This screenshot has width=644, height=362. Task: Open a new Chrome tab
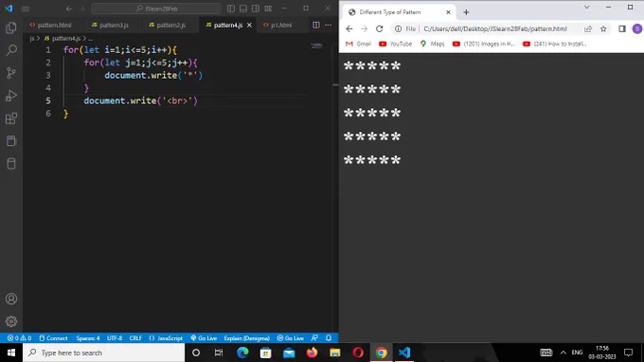pyautogui.click(x=466, y=12)
